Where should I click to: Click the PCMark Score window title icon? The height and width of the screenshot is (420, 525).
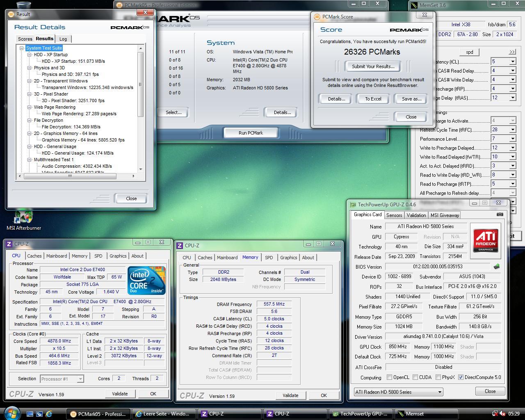pos(317,17)
